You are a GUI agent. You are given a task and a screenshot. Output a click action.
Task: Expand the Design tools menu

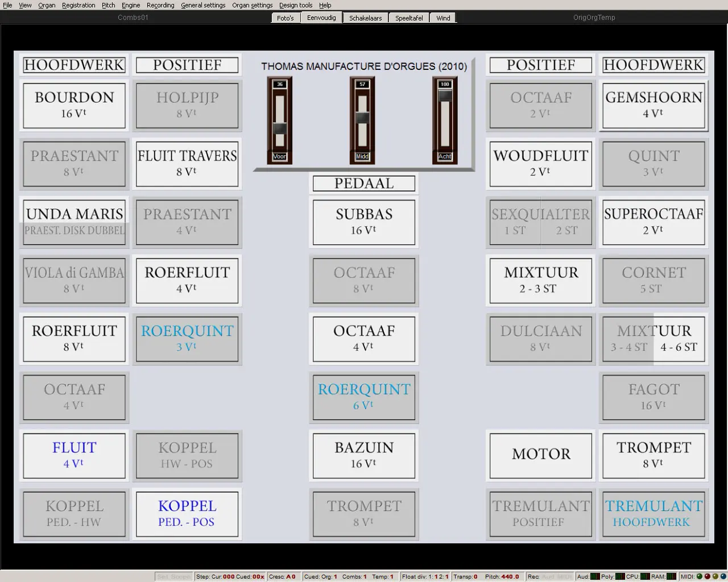coord(296,5)
